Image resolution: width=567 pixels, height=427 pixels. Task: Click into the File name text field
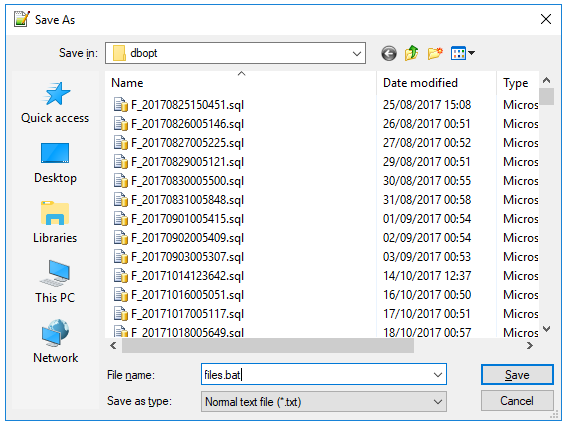pyautogui.click(x=316, y=375)
